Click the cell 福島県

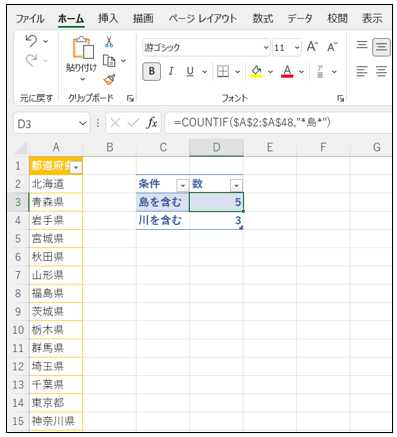[56, 293]
